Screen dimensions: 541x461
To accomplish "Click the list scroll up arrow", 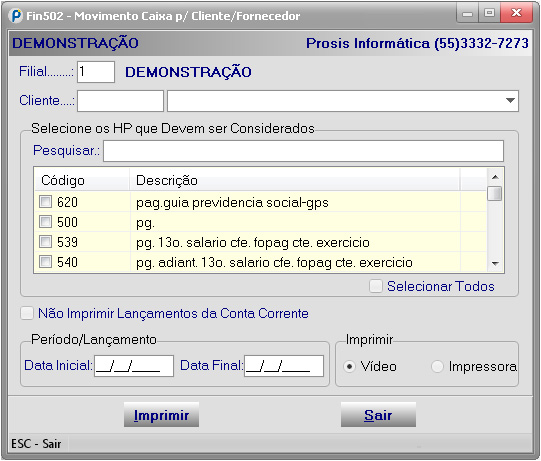I will (495, 177).
